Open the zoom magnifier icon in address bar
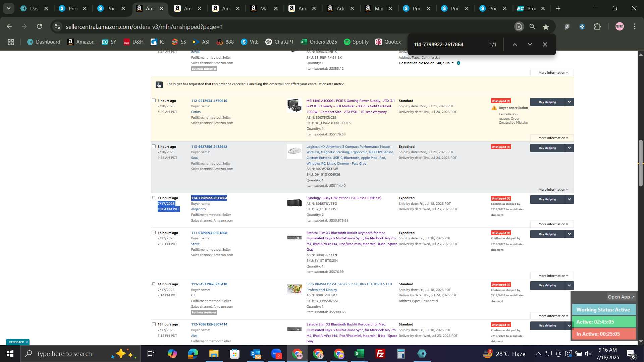This screenshot has width=644, height=362. (x=532, y=27)
